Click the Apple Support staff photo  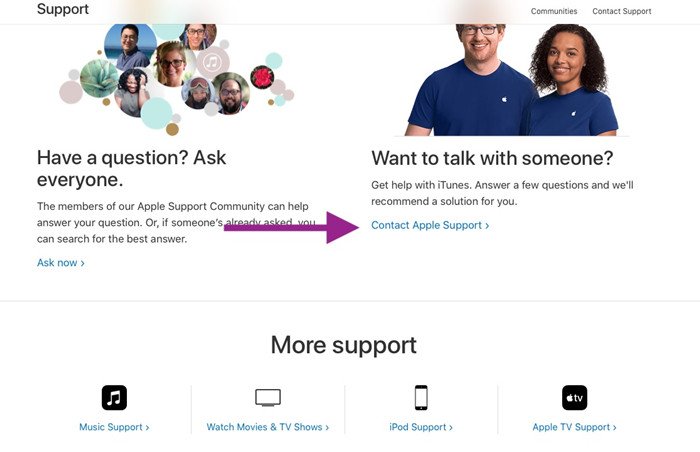click(x=512, y=80)
